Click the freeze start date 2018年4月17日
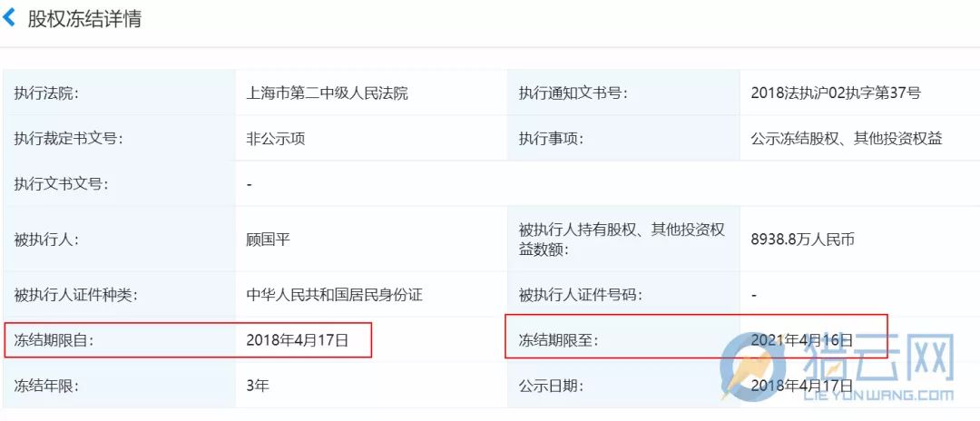 (297, 341)
